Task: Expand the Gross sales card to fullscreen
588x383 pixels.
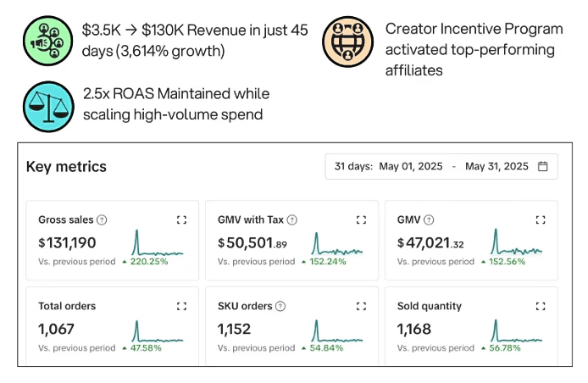Action: point(181,220)
